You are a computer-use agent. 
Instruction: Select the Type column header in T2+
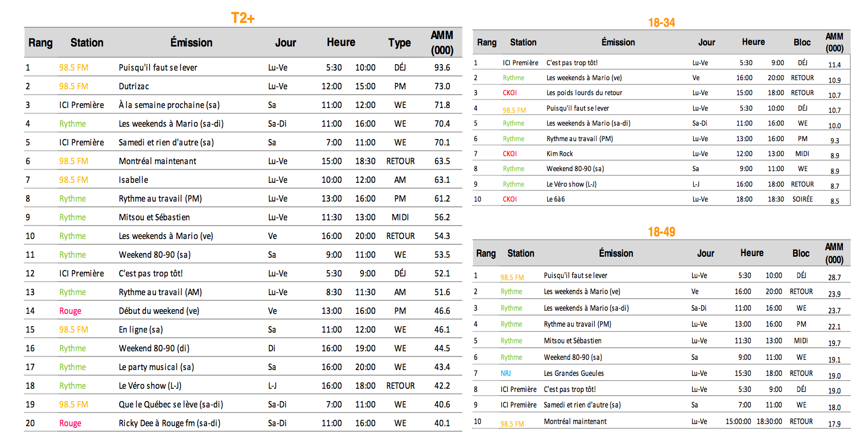(x=399, y=43)
